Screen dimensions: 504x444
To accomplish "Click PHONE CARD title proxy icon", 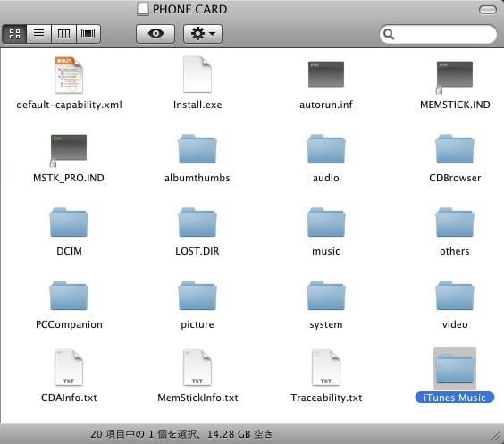I will pyautogui.click(x=143, y=9).
